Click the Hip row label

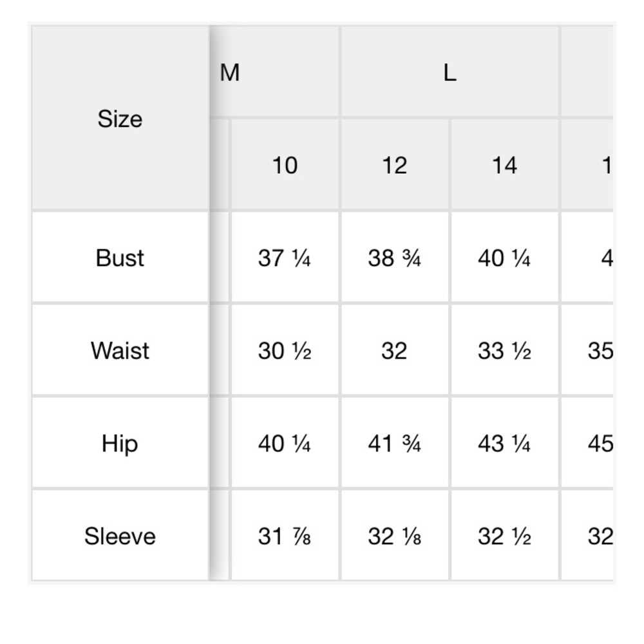pyautogui.click(x=120, y=444)
